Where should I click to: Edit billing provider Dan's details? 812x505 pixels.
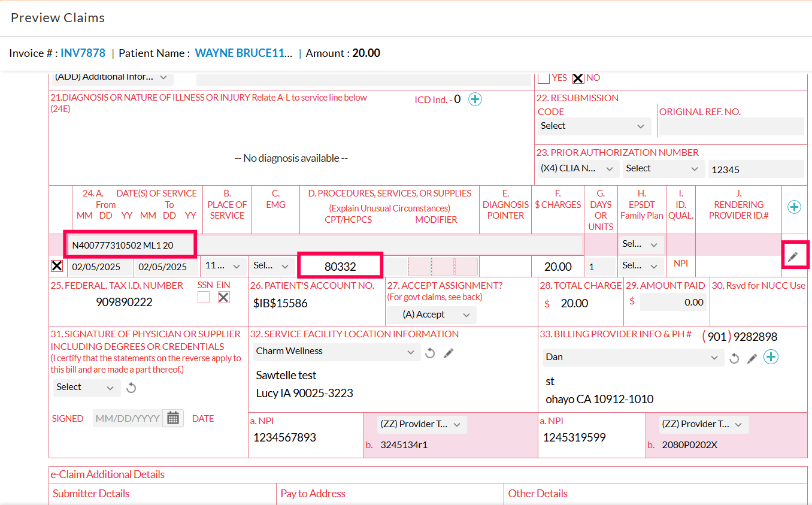(752, 356)
